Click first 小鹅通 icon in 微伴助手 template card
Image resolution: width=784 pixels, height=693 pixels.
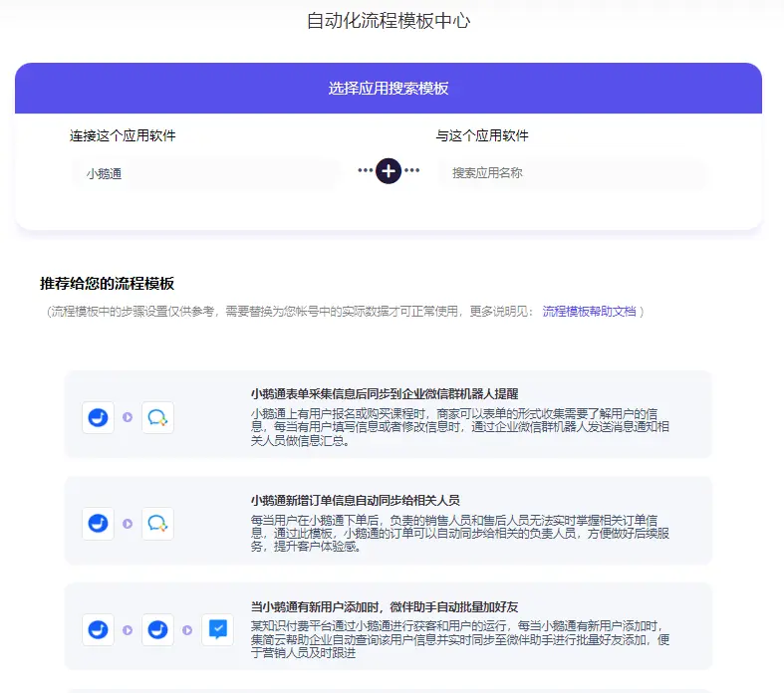point(98,630)
